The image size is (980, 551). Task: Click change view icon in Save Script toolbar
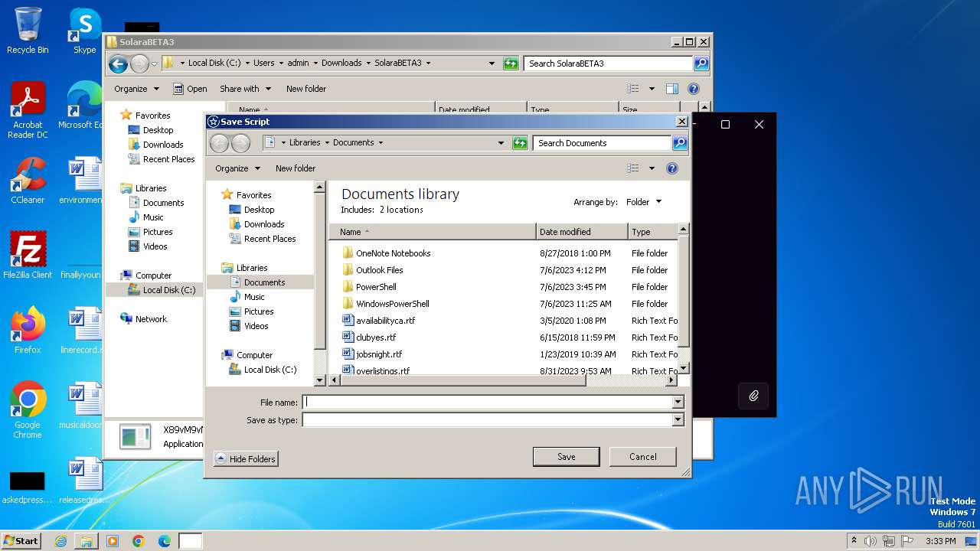click(633, 168)
